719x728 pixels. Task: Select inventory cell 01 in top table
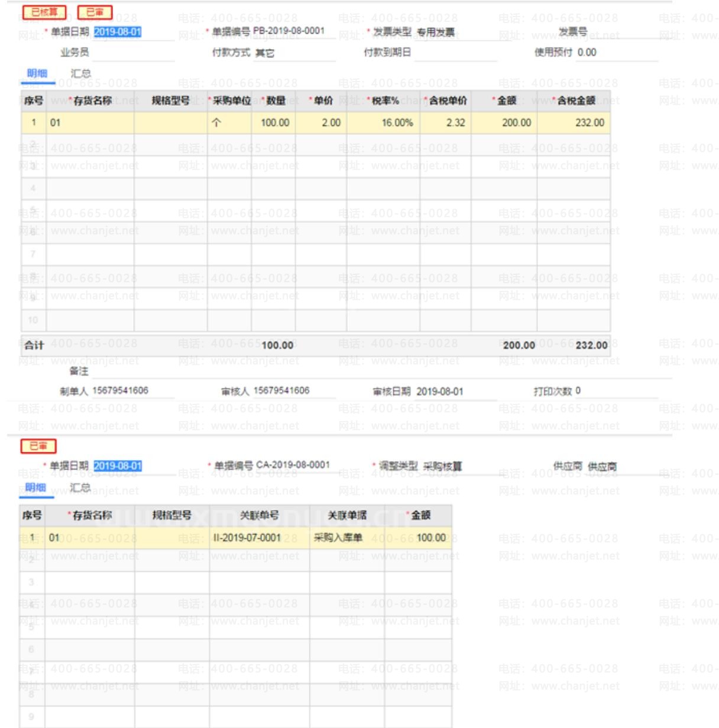90,123
